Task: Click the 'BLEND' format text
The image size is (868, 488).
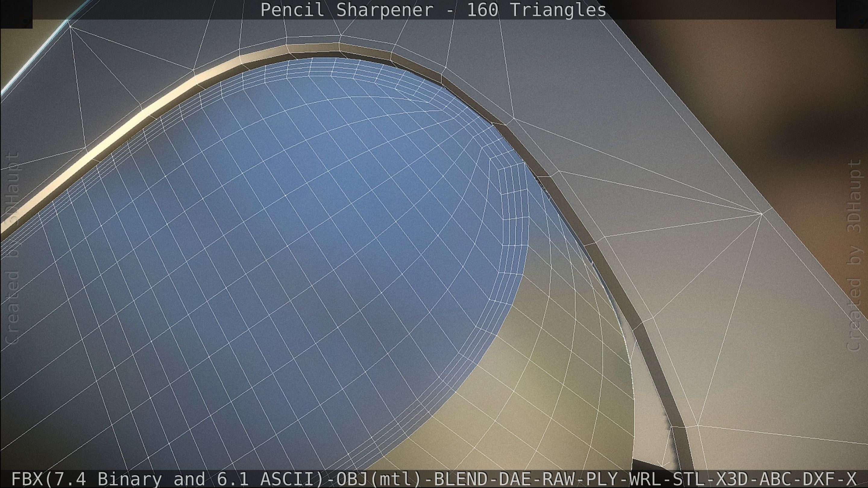Action: coord(461,480)
